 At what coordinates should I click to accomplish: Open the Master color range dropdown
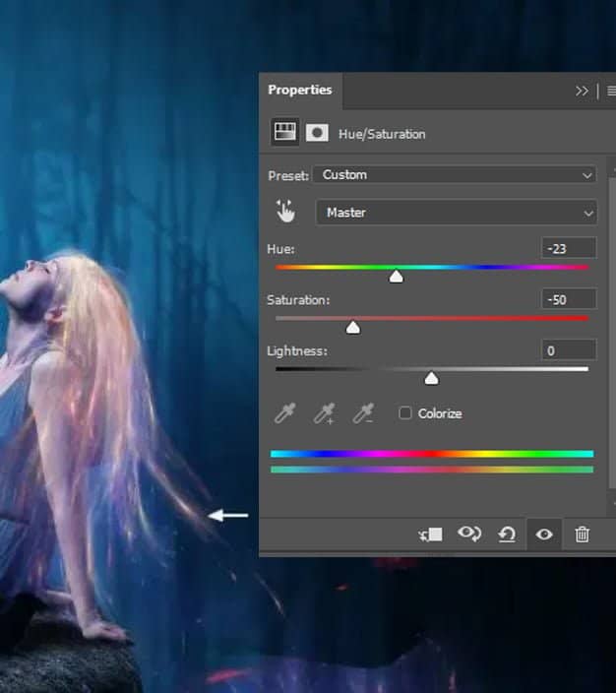tap(457, 213)
